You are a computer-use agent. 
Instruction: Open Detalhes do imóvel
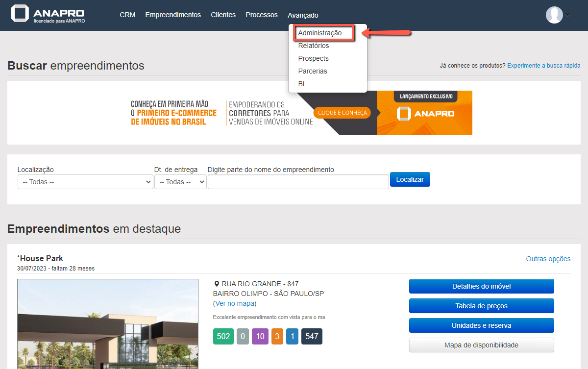pos(481,286)
